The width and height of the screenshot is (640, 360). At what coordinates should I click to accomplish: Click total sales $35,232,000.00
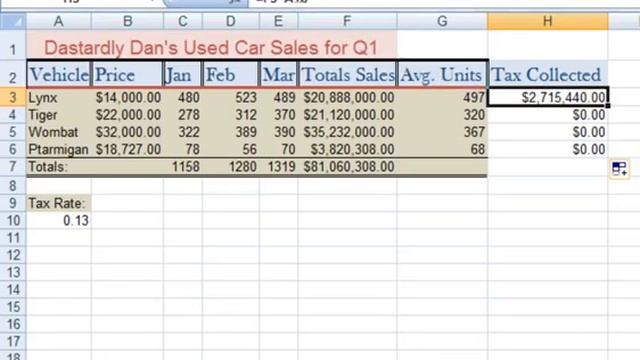(347, 132)
